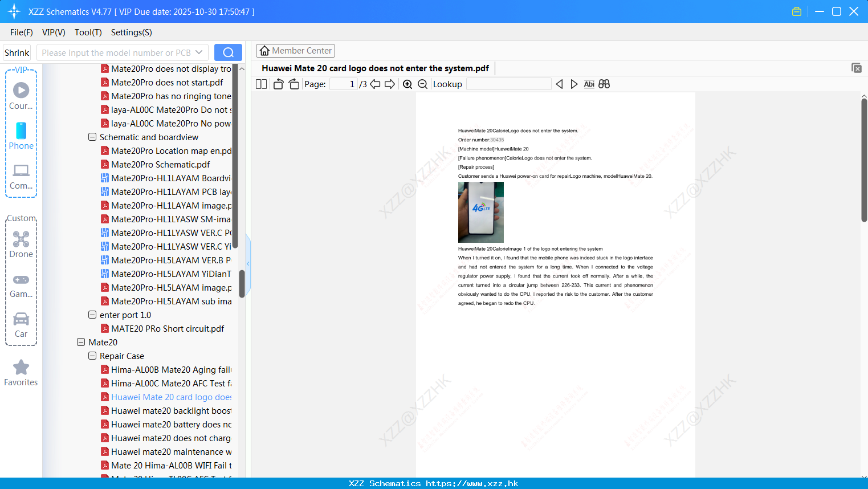Zoom in on the PDF
Image resolution: width=868 pixels, height=489 pixels.
tap(407, 84)
